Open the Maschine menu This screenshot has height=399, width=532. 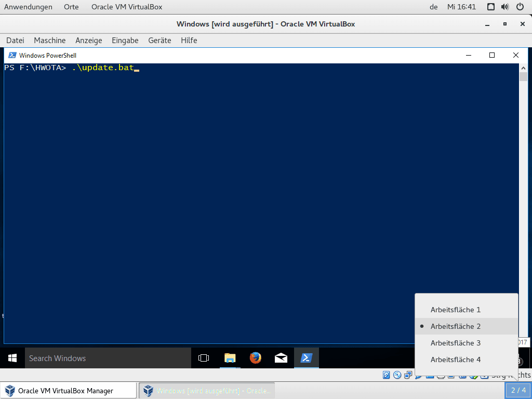tap(49, 41)
